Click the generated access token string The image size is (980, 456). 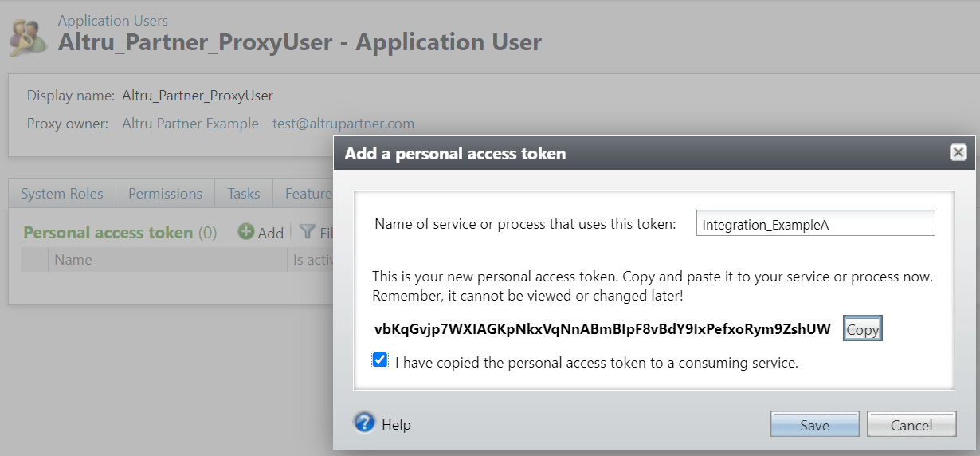(x=602, y=328)
